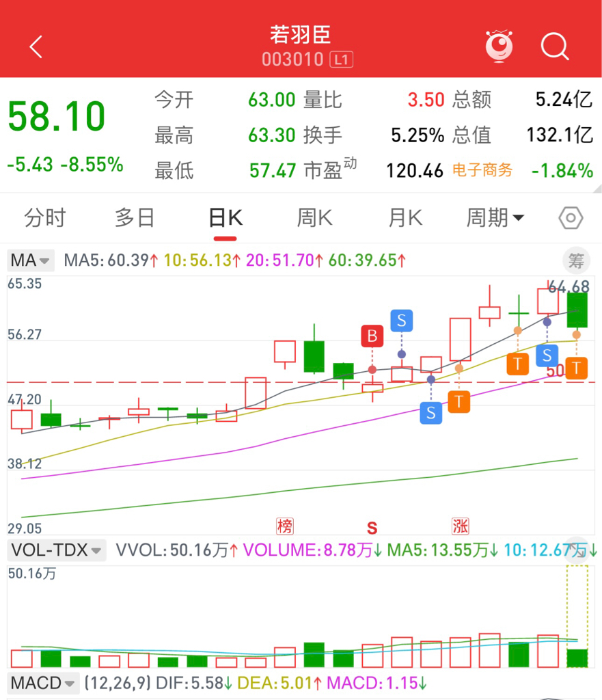Viewport: 602px width, 700px height.
Task: Tap the 涨 marker on chart axis
Action: coord(460,526)
